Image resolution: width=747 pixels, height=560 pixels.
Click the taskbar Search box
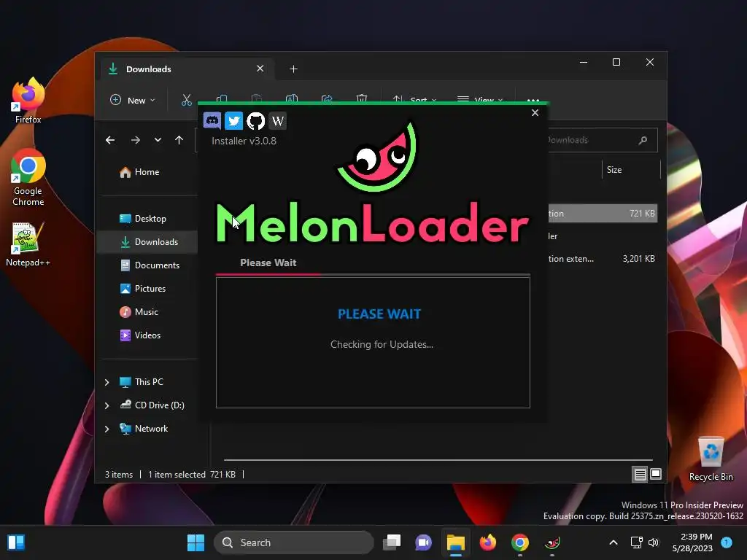pyautogui.click(x=294, y=542)
